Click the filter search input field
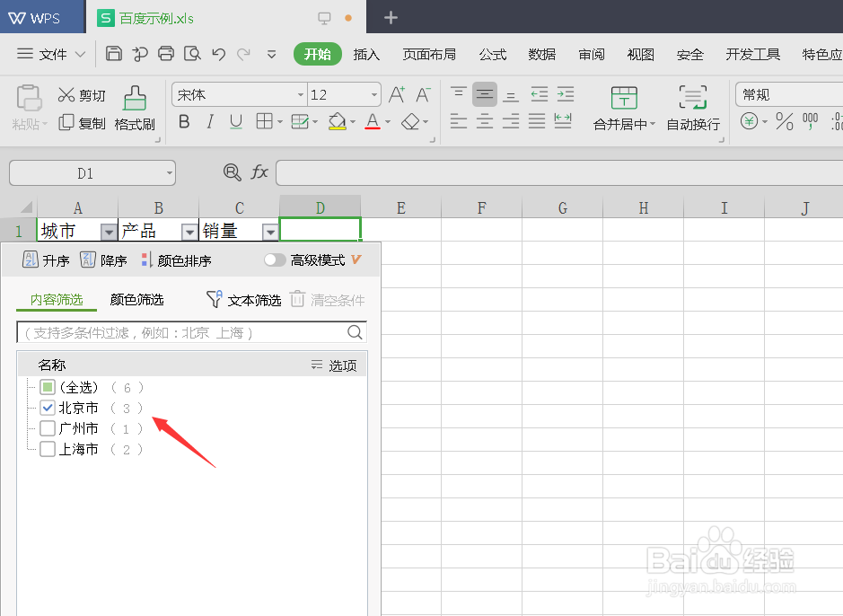Image resolution: width=843 pixels, height=616 pixels. pos(181,332)
